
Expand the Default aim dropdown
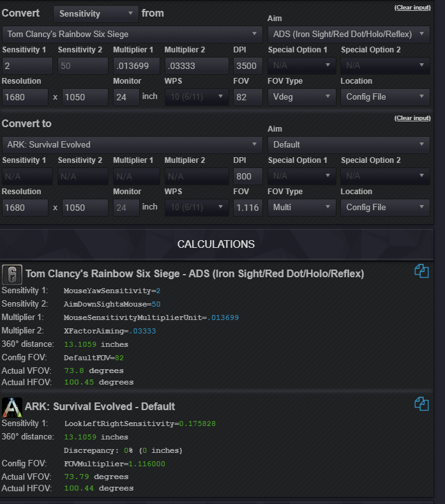349,144
